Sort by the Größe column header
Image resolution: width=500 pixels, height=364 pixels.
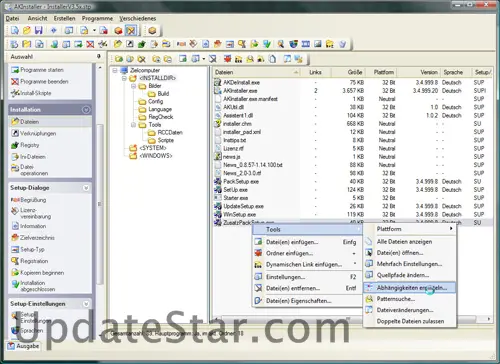coord(349,72)
